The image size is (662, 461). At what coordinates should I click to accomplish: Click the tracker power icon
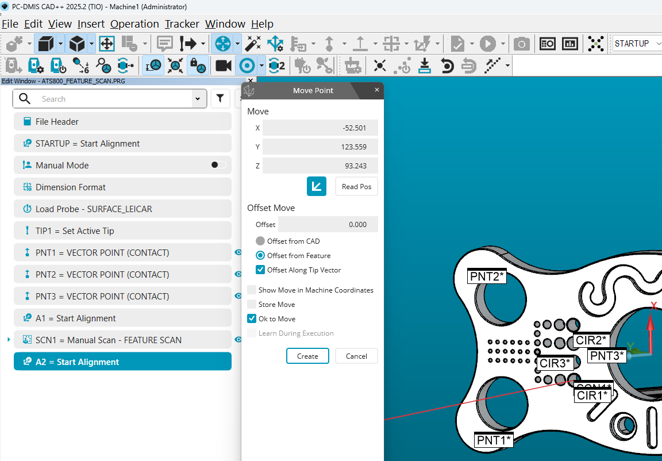[x=58, y=65]
